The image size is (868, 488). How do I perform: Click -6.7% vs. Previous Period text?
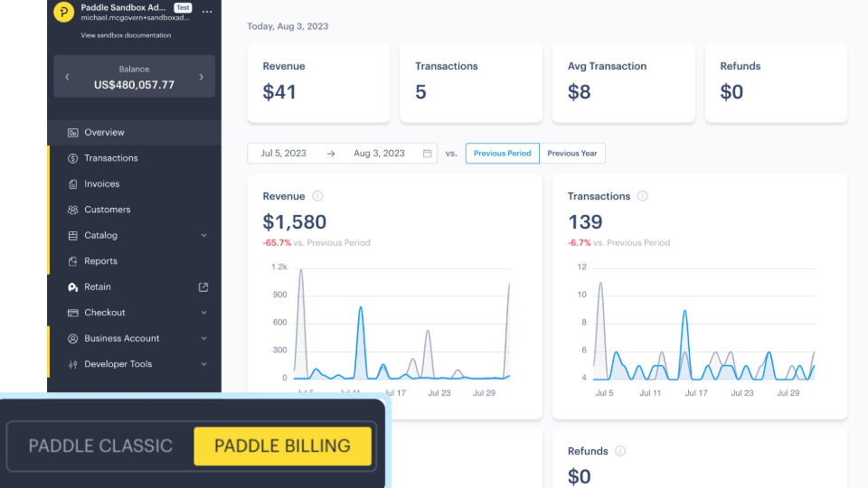pyautogui.click(x=618, y=243)
